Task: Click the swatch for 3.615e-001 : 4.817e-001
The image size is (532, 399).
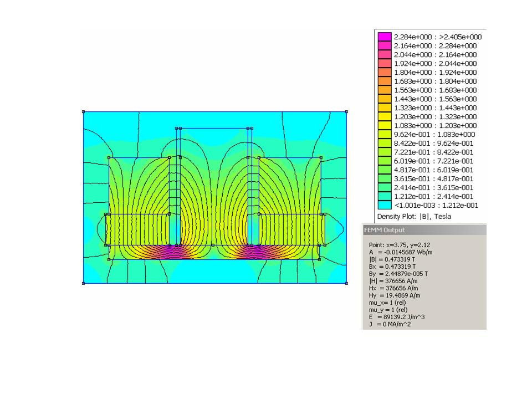Action: tap(385, 178)
